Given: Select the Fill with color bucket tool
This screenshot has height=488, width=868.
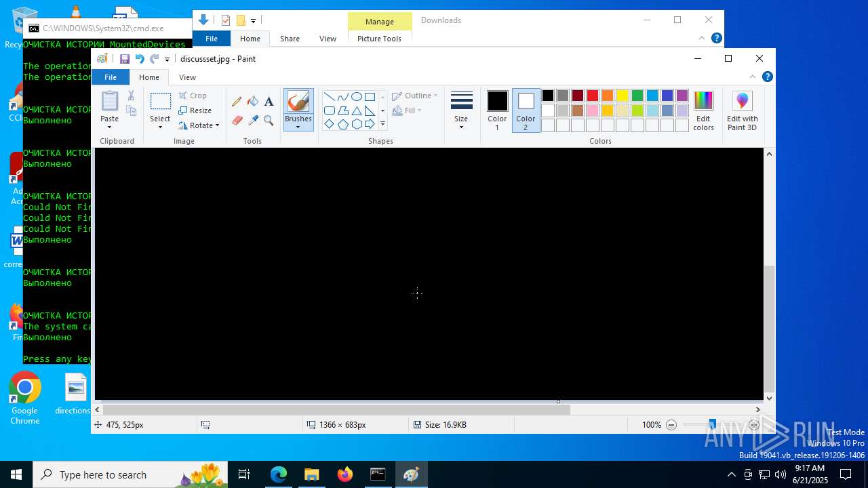Looking at the screenshot, I should [253, 102].
